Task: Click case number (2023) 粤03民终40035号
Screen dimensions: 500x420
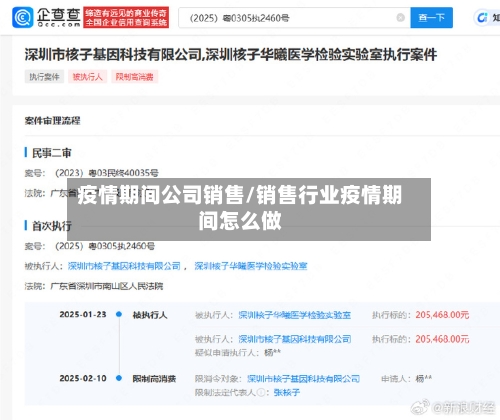Action: tap(107, 173)
